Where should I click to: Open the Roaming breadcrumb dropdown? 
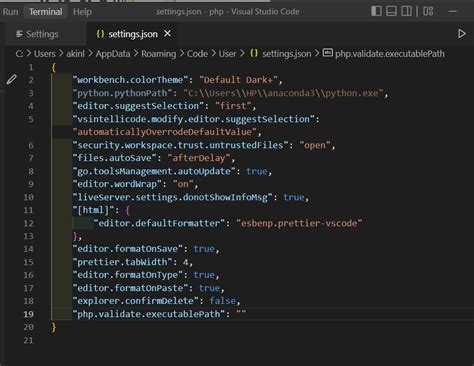(x=158, y=54)
